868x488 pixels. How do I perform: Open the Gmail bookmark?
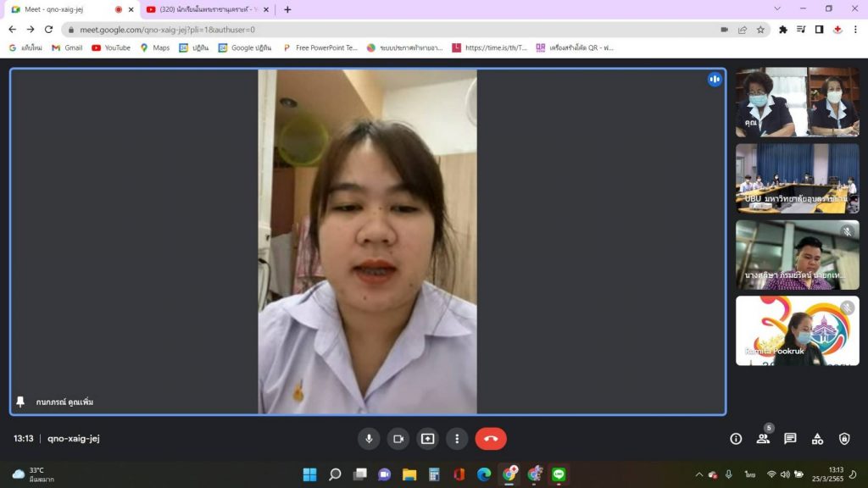click(67, 48)
